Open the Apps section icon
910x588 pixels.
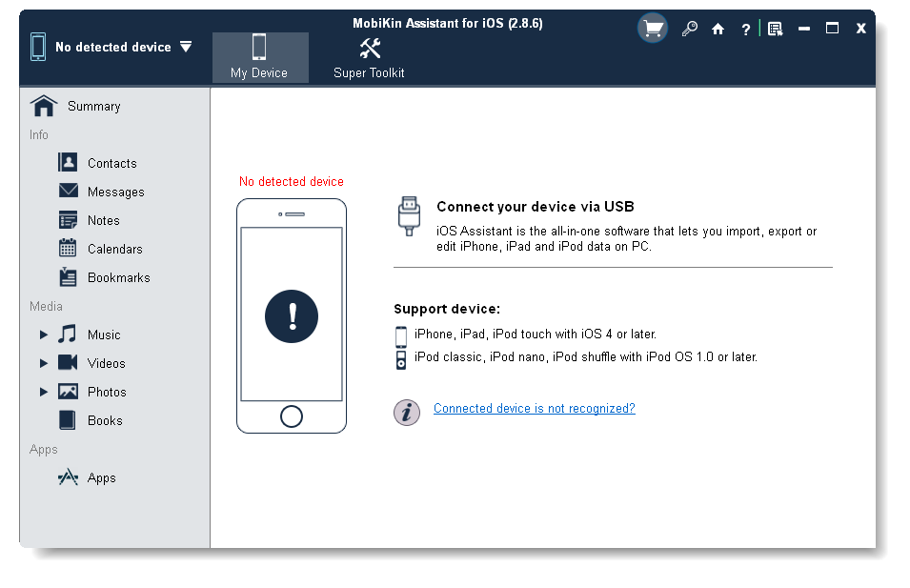pos(68,476)
